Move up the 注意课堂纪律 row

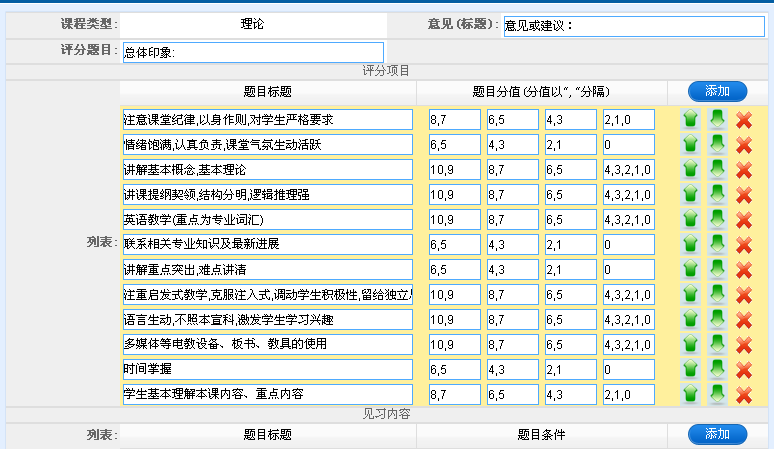point(690,120)
